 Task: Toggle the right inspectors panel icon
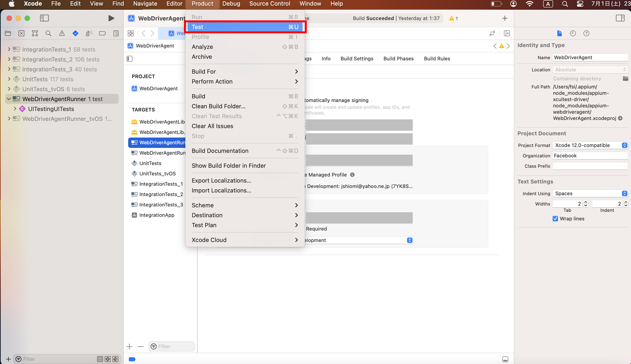[620, 18]
